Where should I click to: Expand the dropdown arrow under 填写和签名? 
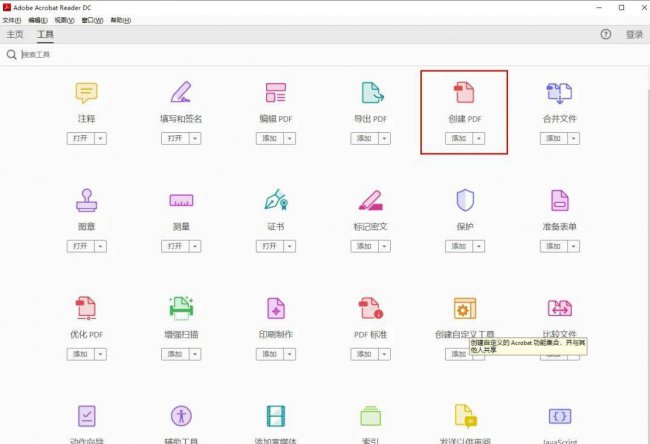[195, 138]
